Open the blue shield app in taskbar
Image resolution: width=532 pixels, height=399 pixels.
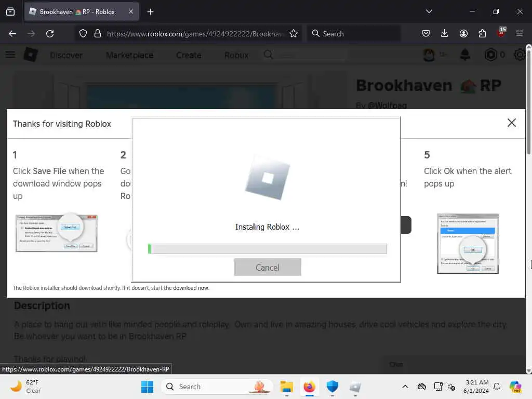click(332, 387)
